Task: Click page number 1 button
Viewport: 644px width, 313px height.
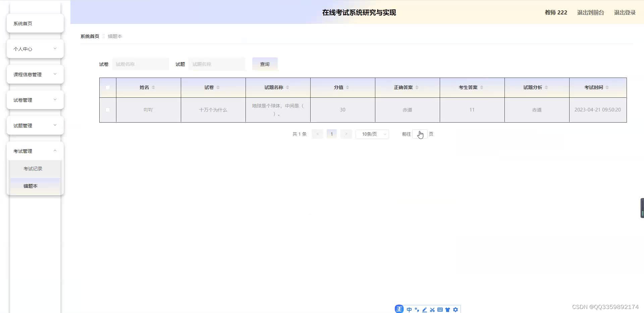Action: coord(332,134)
